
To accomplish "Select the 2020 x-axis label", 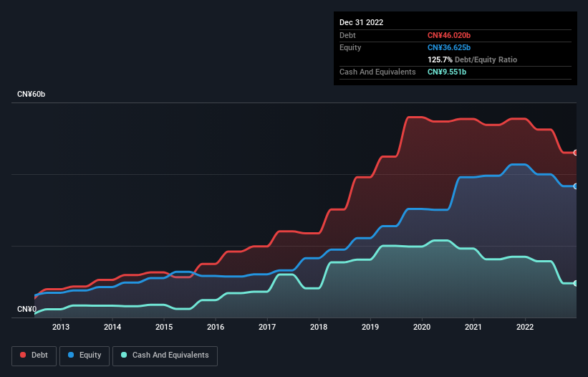I will [422, 327].
